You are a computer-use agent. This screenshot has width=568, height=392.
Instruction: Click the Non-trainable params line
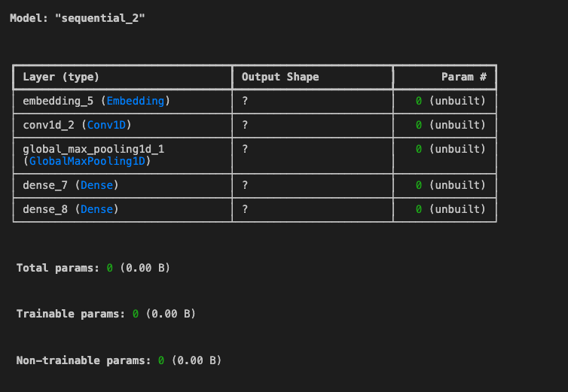coord(119,360)
